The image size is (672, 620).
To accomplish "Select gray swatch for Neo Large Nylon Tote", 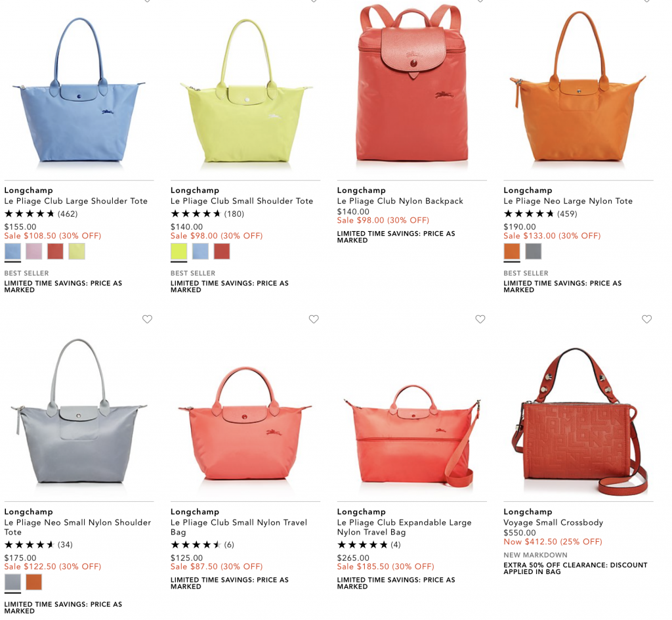I will (533, 252).
